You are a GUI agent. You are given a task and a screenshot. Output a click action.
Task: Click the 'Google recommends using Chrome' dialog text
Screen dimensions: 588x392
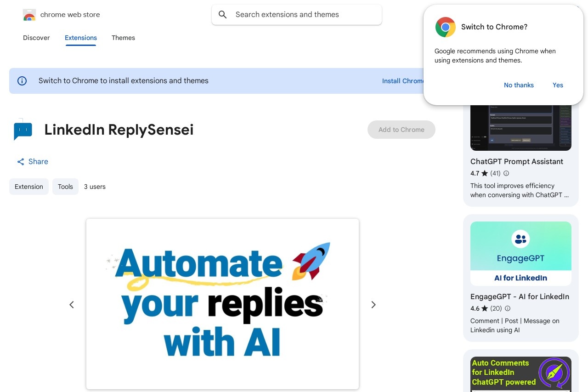(495, 56)
